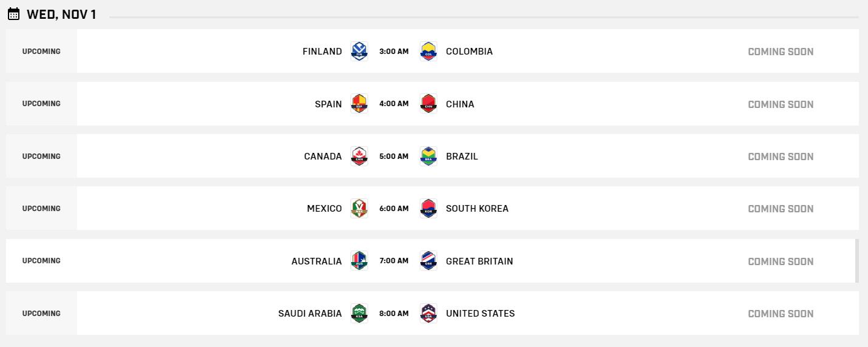Click the Finland team crest icon
This screenshot has height=347, width=868.
click(359, 51)
